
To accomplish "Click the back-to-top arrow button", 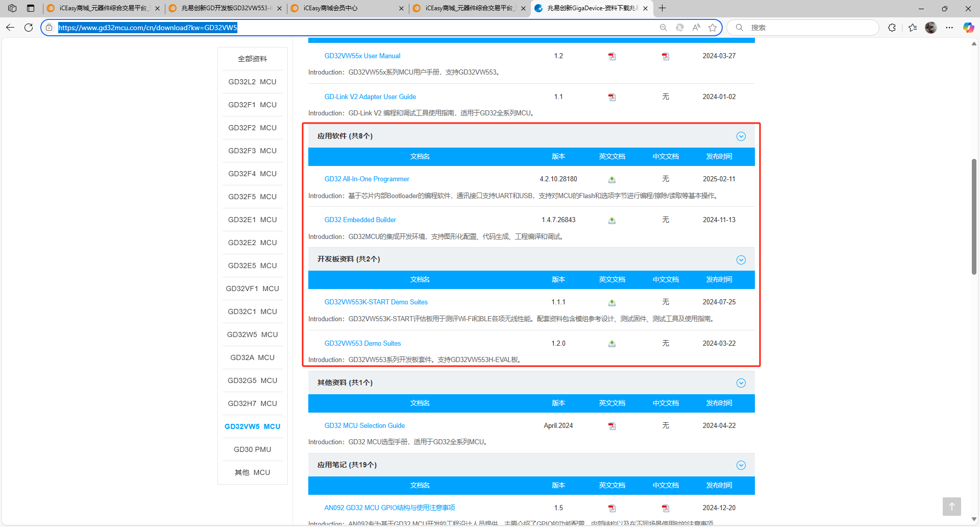I will point(951,507).
